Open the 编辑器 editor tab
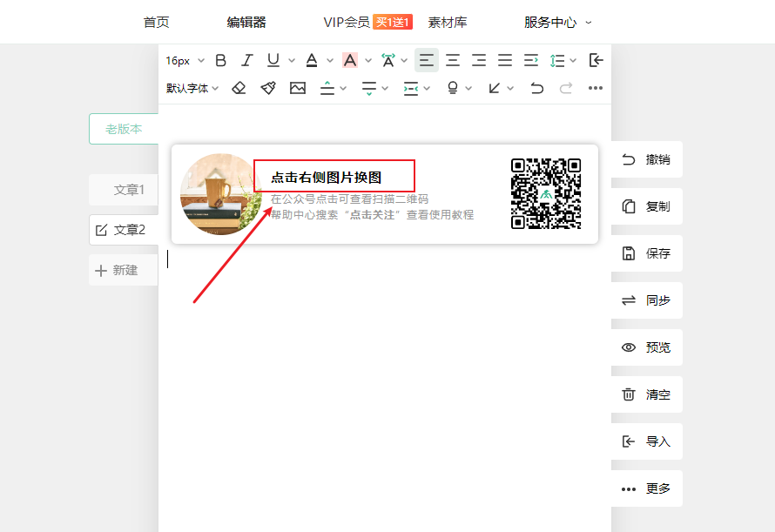Viewport: 775px width, 532px height. (x=246, y=23)
